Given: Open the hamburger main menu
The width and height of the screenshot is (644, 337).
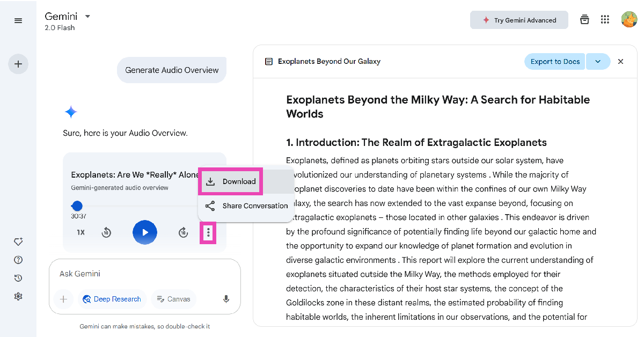Looking at the screenshot, I should 18,20.
